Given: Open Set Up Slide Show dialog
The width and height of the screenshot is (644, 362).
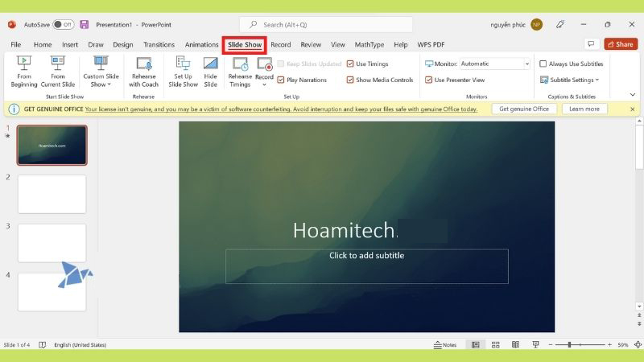Looking at the screenshot, I should [183, 71].
